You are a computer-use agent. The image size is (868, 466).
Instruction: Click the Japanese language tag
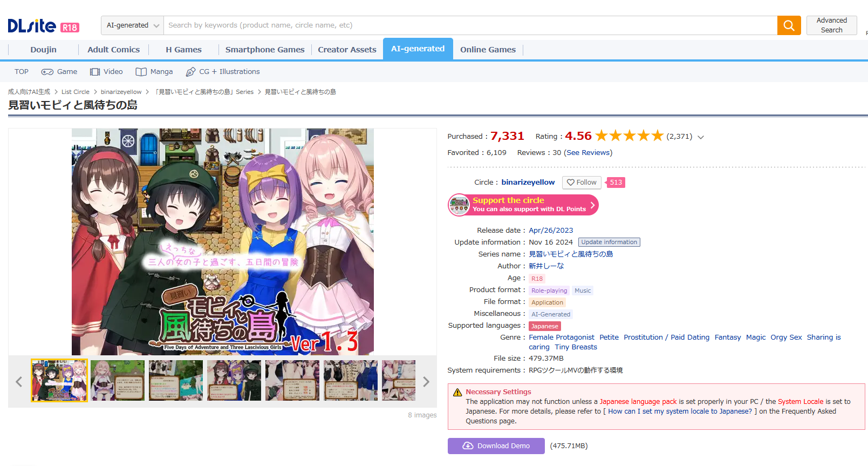point(544,326)
